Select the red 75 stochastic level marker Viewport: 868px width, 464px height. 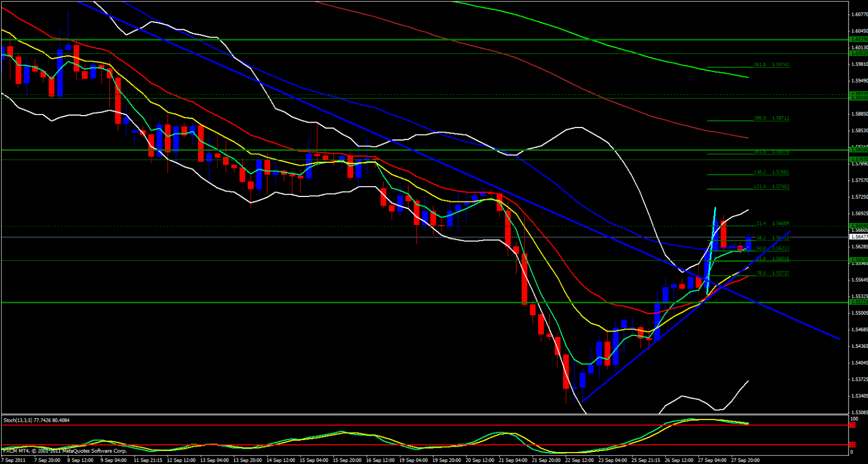click(852, 425)
